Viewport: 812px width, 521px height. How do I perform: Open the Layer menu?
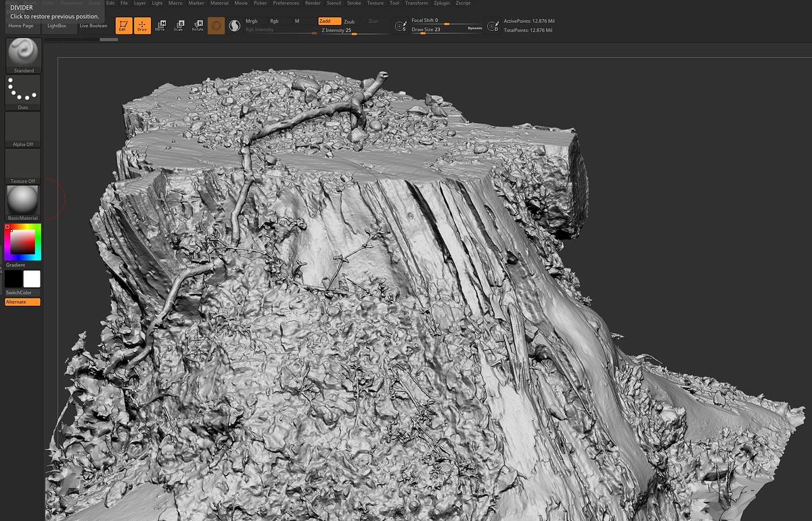(140, 3)
